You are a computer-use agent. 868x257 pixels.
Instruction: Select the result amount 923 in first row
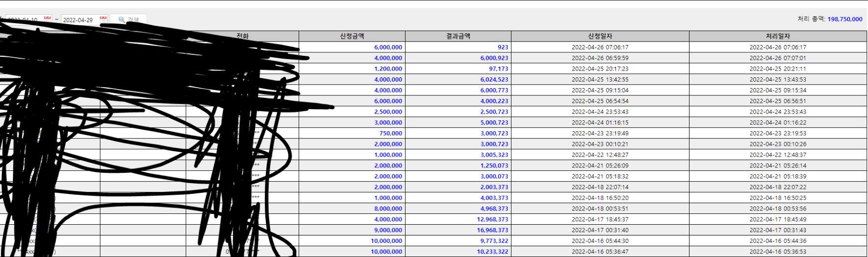point(503,47)
